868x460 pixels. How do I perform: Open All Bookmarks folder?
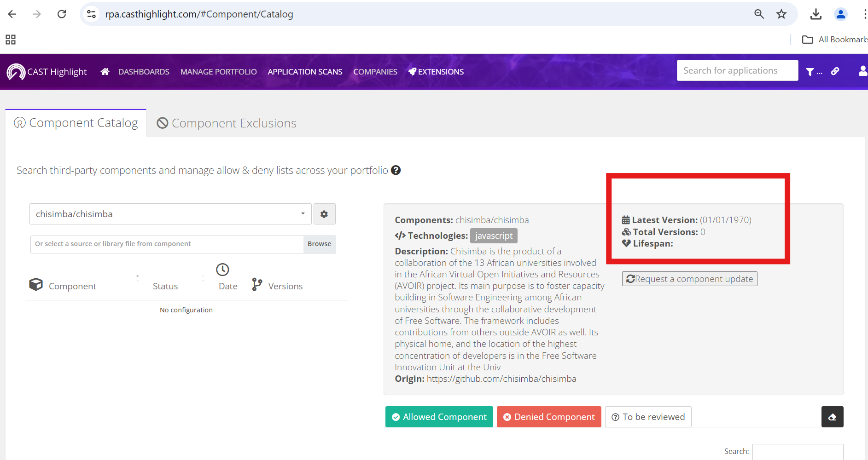coord(834,40)
